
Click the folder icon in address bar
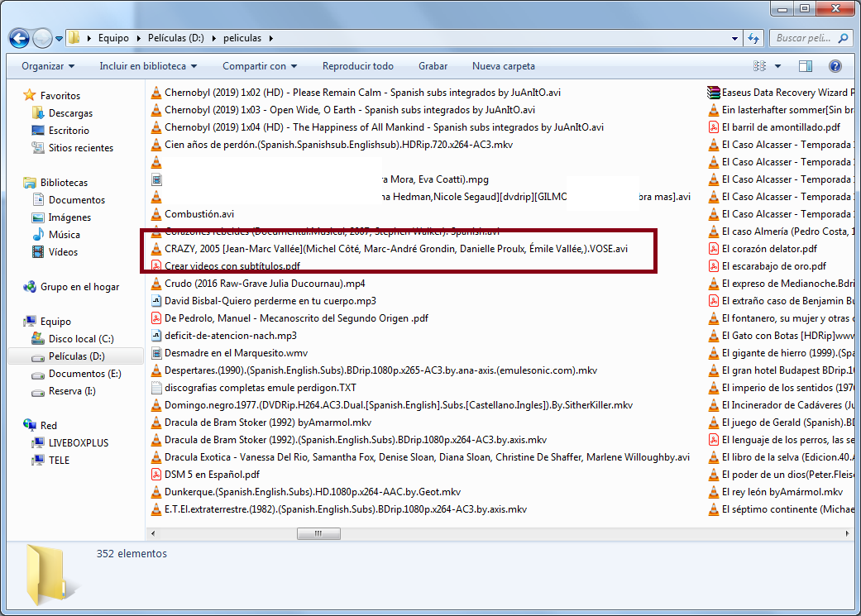74,38
